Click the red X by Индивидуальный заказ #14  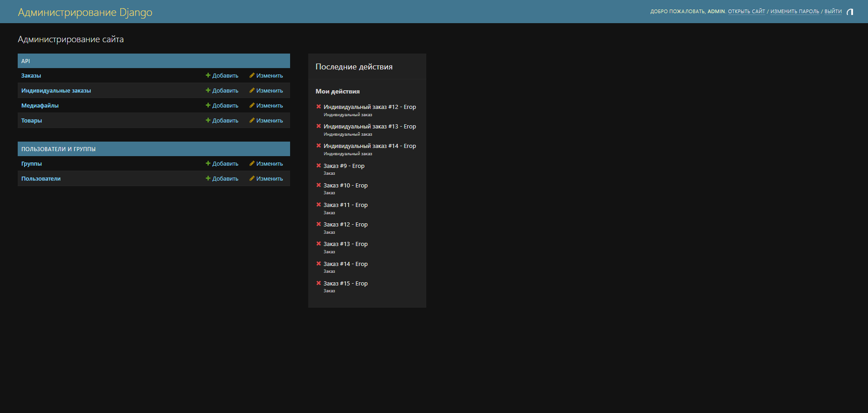319,146
